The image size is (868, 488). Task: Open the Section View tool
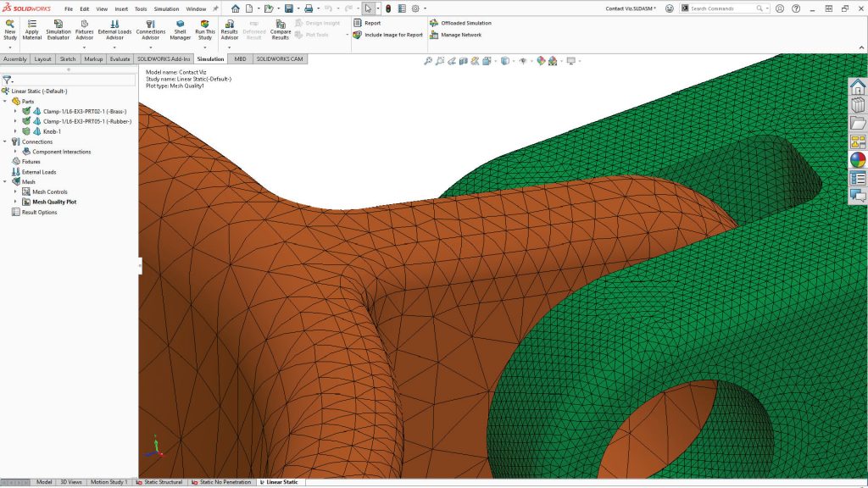click(463, 61)
